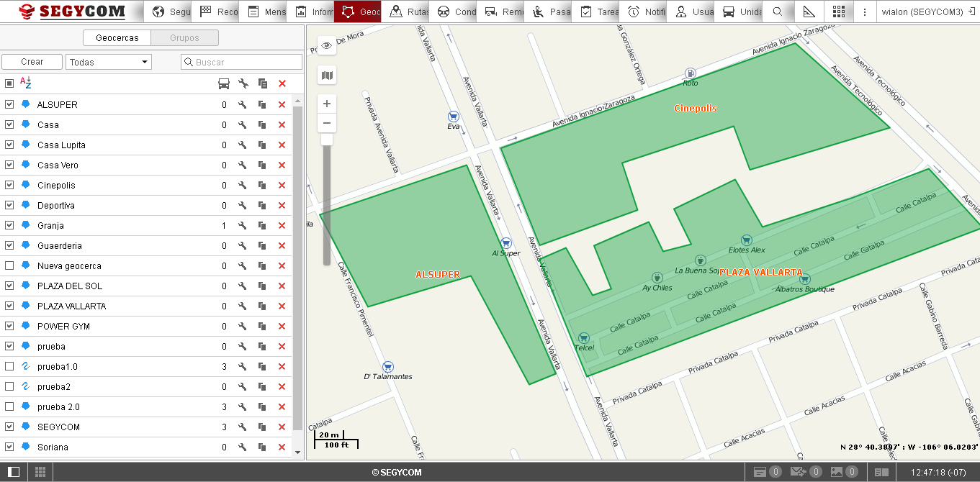Edit the Soriana geofence properties

243,447
